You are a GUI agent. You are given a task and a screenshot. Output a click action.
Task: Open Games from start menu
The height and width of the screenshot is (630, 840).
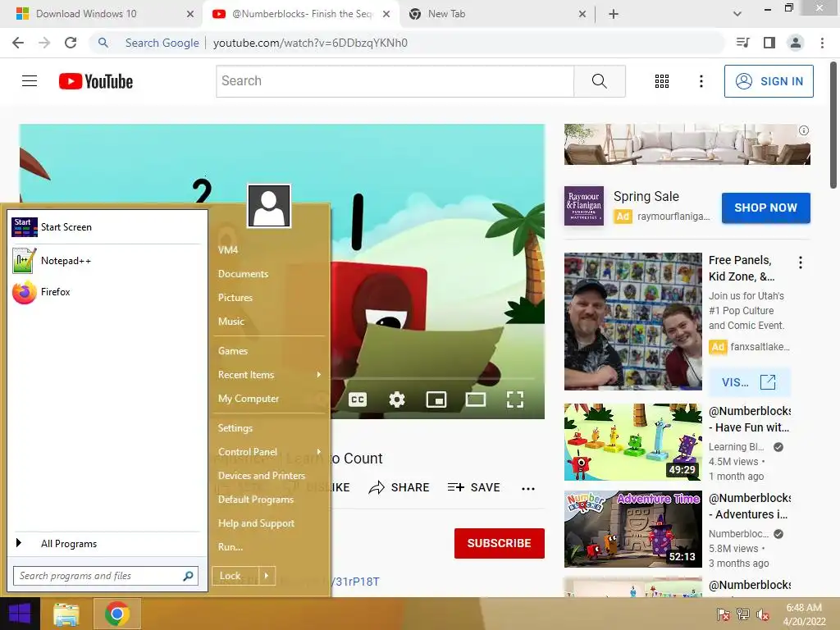click(233, 351)
